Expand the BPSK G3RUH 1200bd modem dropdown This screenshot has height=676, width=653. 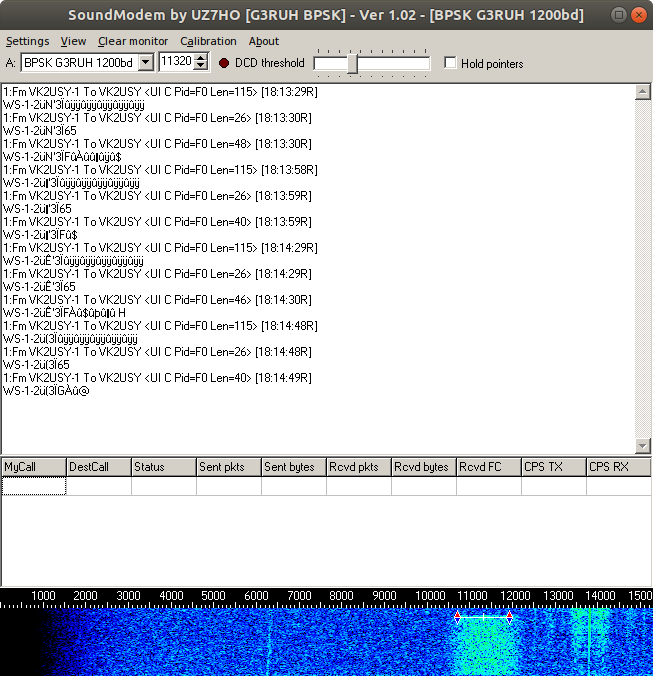pyautogui.click(x=146, y=63)
